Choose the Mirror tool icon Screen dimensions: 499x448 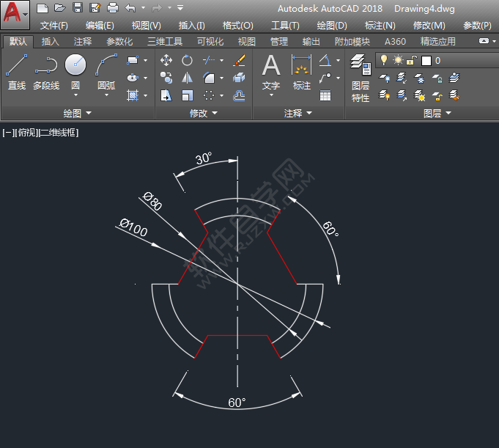188,78
